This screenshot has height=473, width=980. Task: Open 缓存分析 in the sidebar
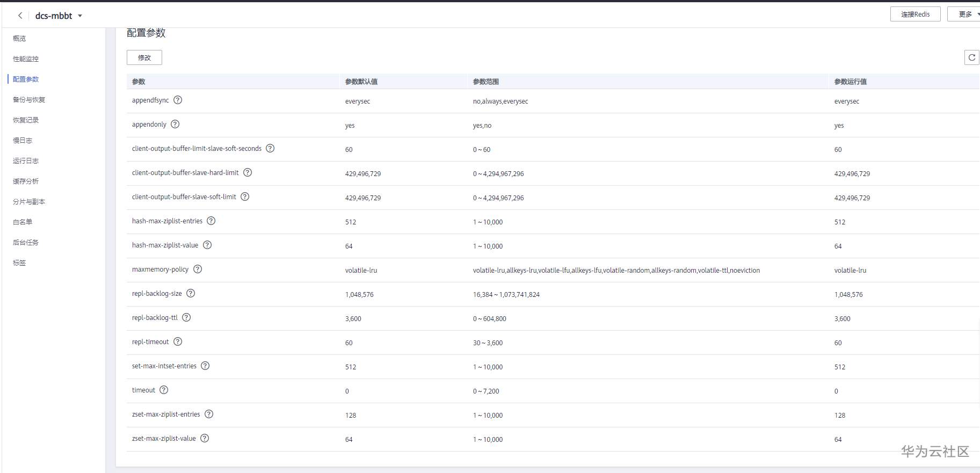[x=26, y=181]
